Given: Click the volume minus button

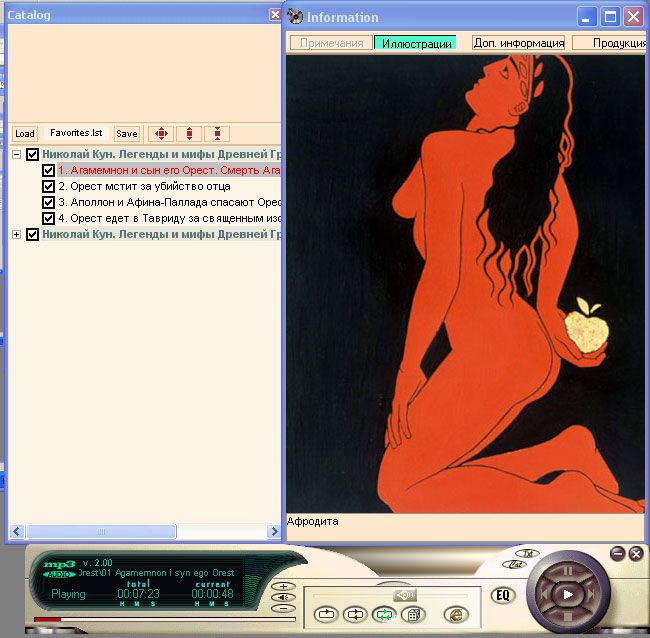Looking at the screenshot, I should pos(285,608).
